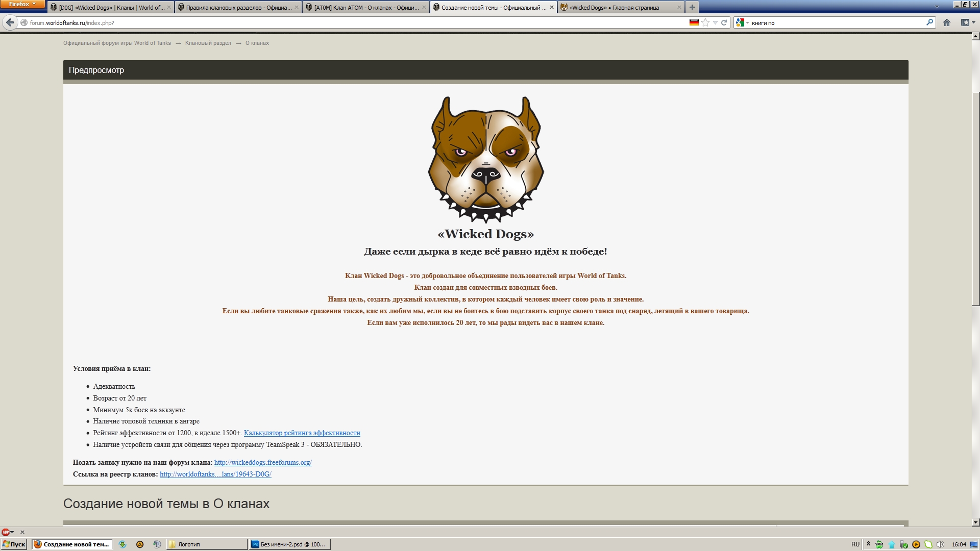The width and height of the screenshot is (980, 551).
Task: Click the Adblock Plus ABP icon
Action: [5, 532]
